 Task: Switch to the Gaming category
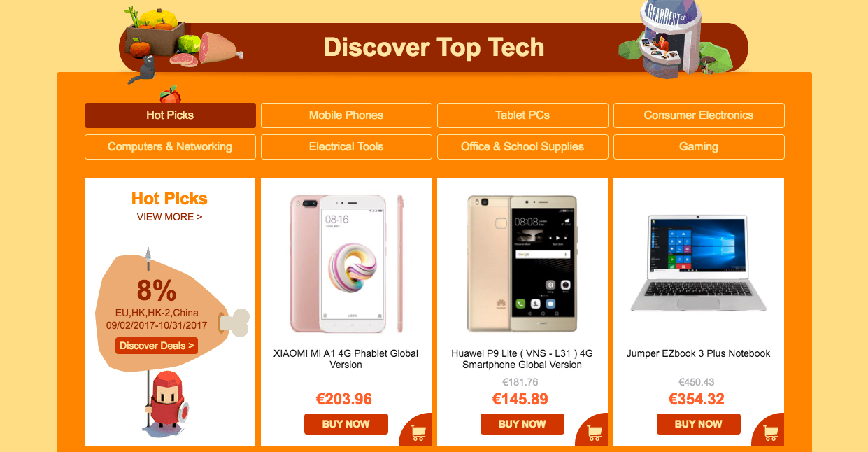[x=699, y=147]
